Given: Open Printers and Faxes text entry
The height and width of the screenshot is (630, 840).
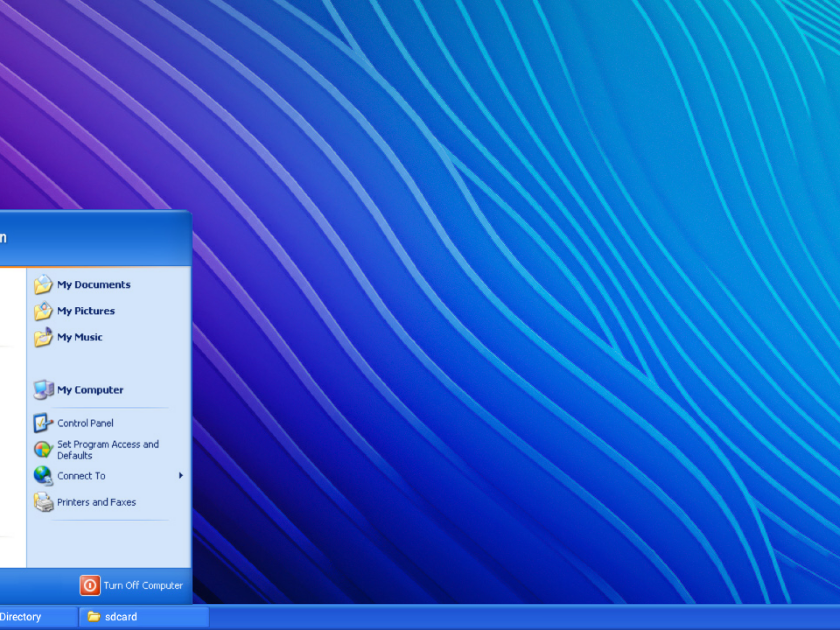Looking at the screenshot, I should point(96,502).
